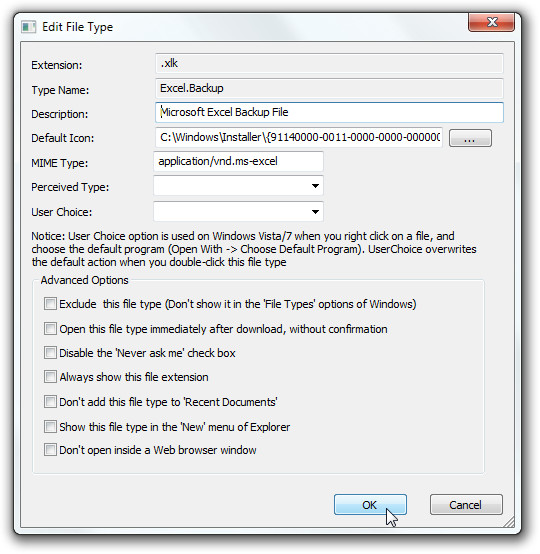Click inside the Perceived Type combo box
The image size is (540, 554).
[x=238, y=186]
